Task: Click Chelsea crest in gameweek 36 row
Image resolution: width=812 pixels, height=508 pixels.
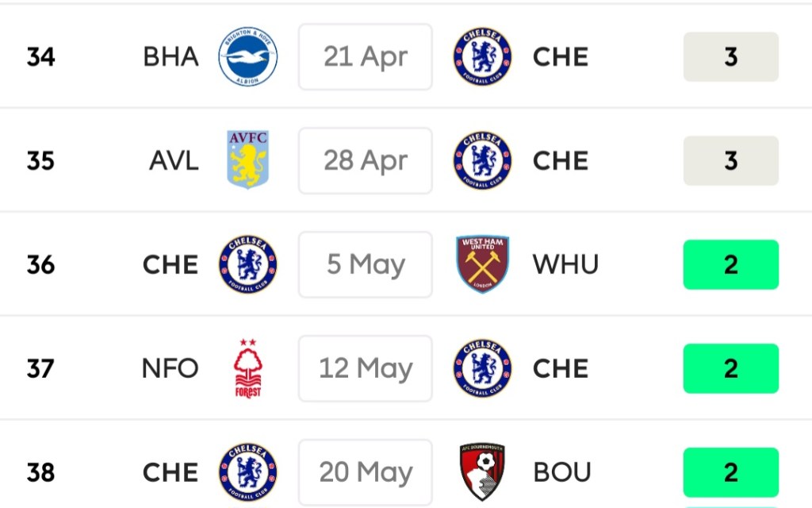Action: (x=248, y=264)
